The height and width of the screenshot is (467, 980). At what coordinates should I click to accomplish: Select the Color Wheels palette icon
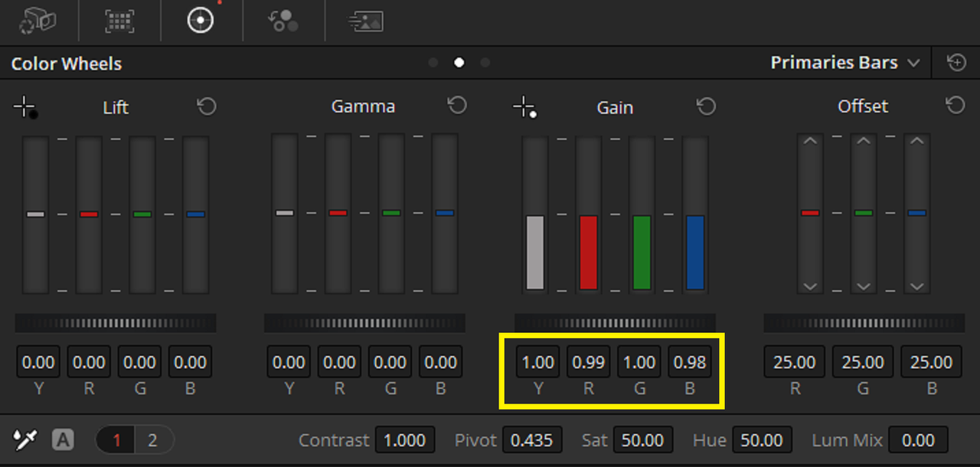[x=201, y=21]
